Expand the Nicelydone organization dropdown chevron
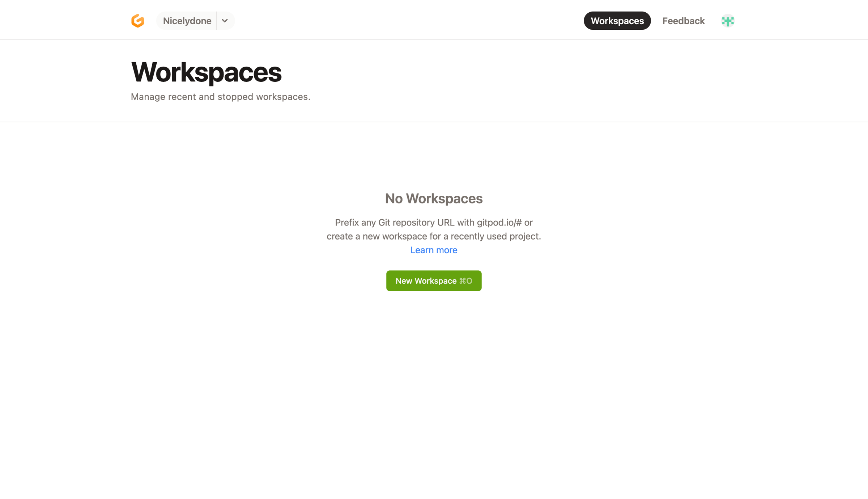The width and height of the screenshot is (868, 499). [x=225, y=21]
